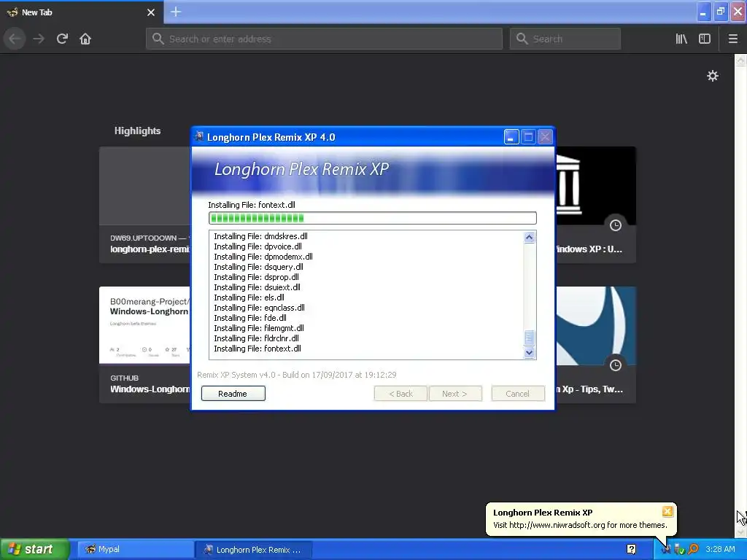Minimize the Mypal browser window
The height and width of the screenshot is (560, 747).
[703, 12]
